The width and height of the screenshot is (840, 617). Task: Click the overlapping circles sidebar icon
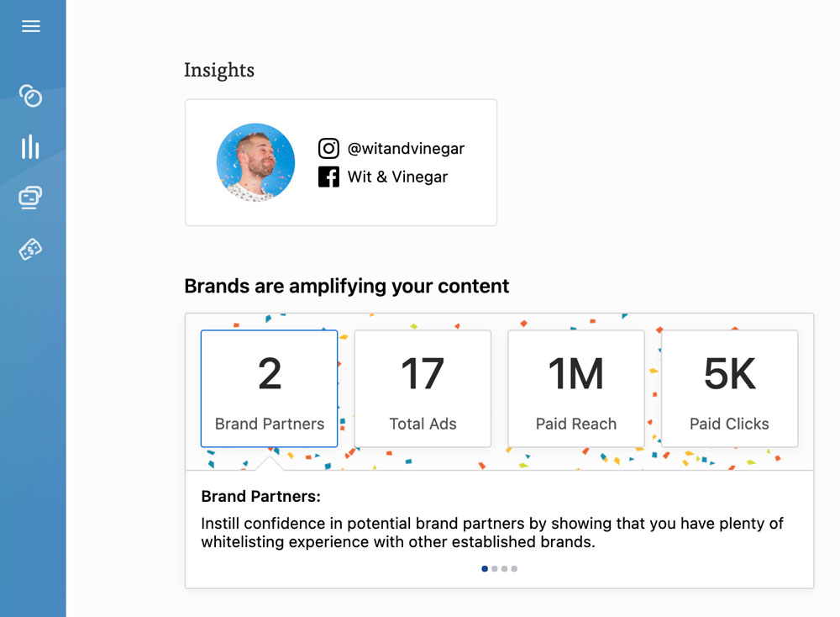pyautogui.click(x=30, y=96)
